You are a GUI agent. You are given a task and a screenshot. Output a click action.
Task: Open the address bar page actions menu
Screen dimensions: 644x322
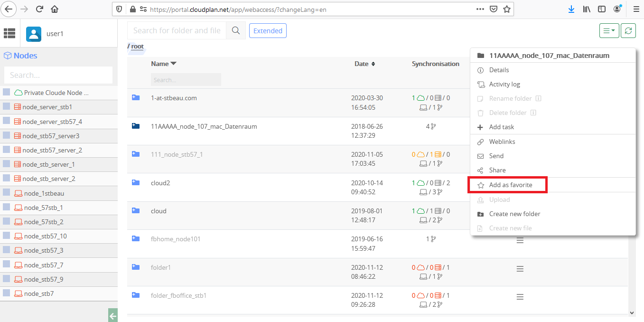(480, 9)
